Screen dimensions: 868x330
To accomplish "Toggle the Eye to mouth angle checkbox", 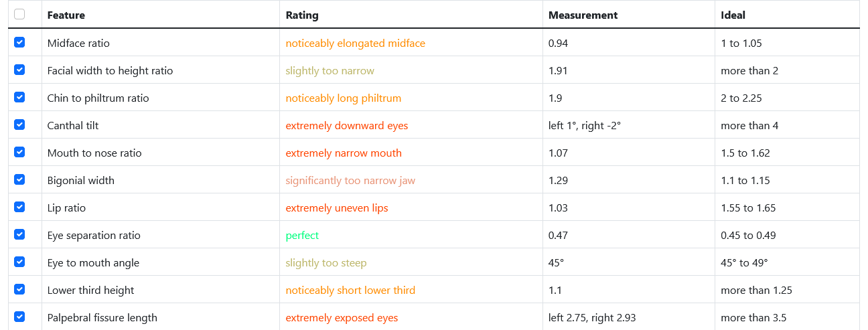I will [19, 262].
